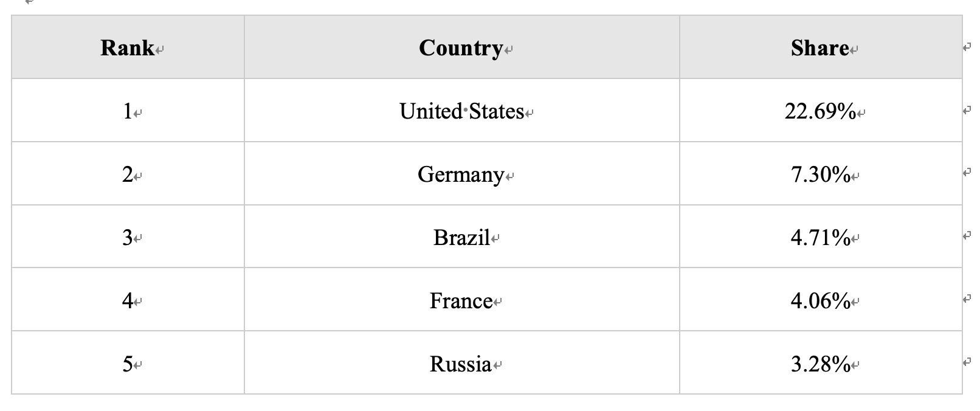Click the 7.30% share value

point(820,174)
